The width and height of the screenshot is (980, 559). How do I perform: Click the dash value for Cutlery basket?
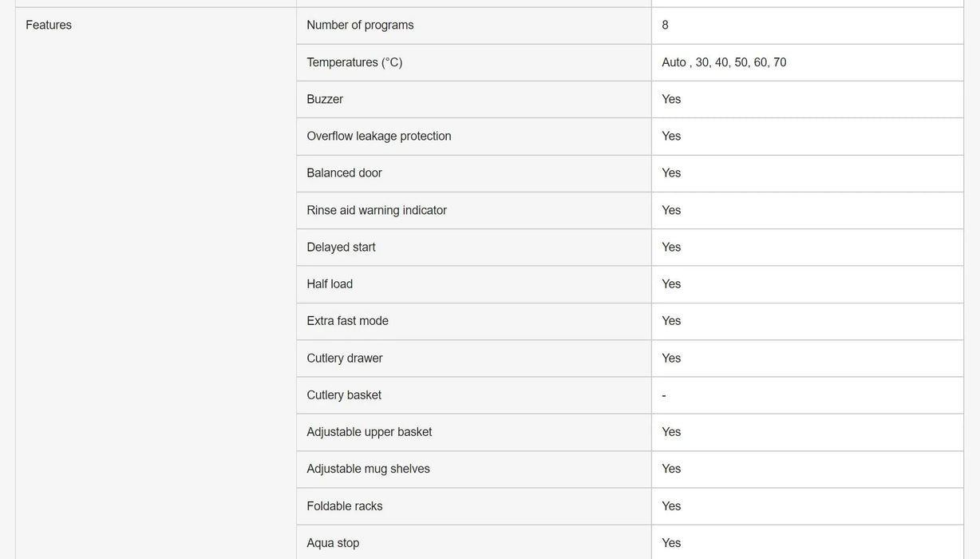pos(664,395)
